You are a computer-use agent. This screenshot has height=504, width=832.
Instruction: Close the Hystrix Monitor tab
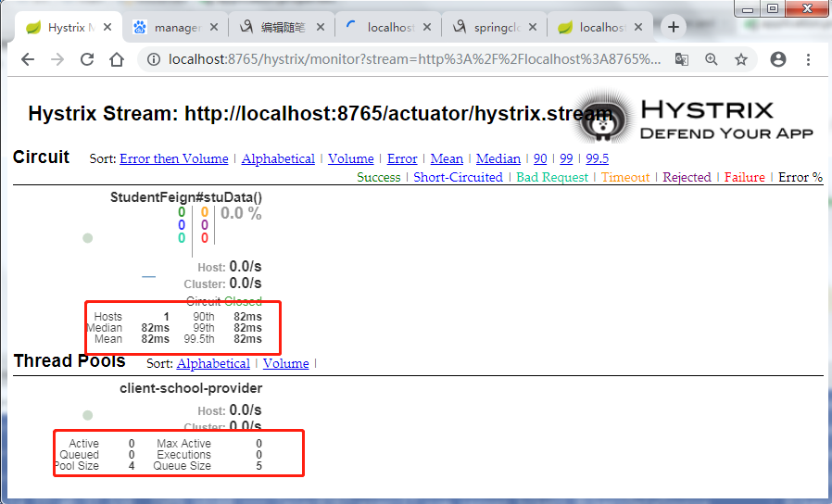(x=107, y=27)
